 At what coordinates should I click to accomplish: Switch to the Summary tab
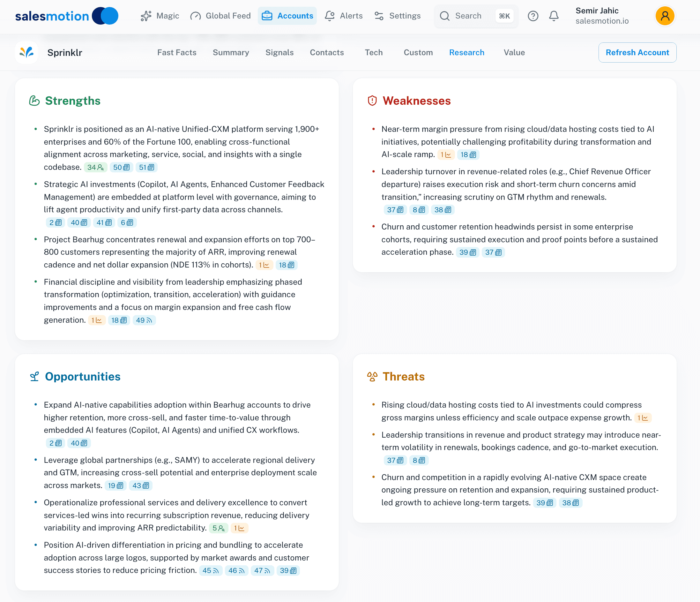(231, 52)
